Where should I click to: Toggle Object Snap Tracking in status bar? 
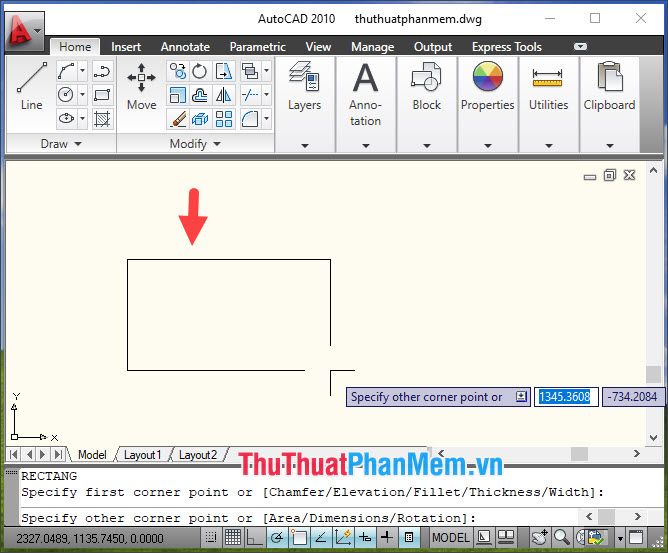(x=321, y=537)
